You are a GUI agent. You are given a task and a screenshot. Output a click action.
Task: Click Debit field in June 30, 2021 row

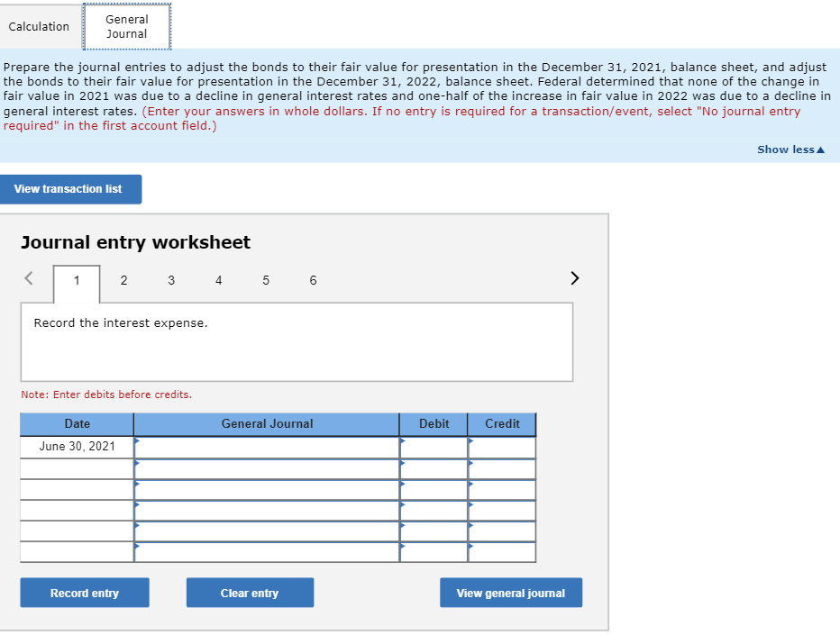[434, 448]
